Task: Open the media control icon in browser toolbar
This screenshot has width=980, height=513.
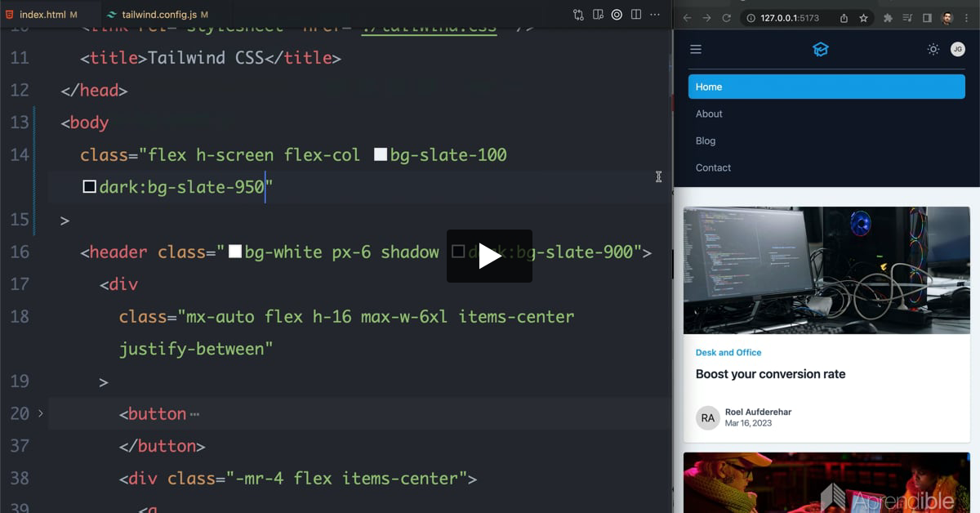Action: [x=907, y=18]
